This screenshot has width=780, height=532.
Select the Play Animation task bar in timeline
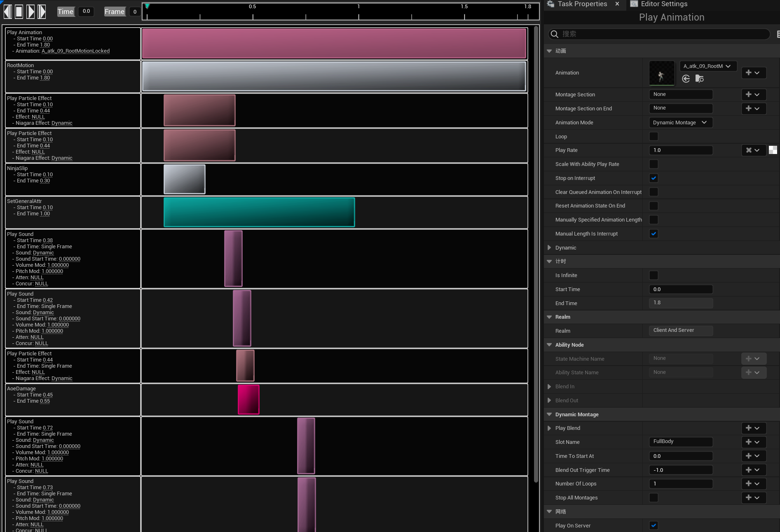(334, 43)
